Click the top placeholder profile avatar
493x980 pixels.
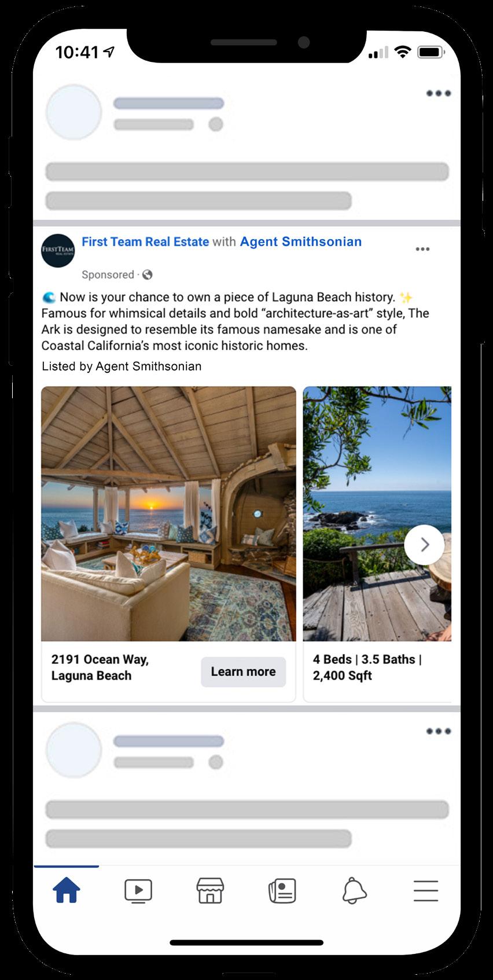click(x=74, y=112)
